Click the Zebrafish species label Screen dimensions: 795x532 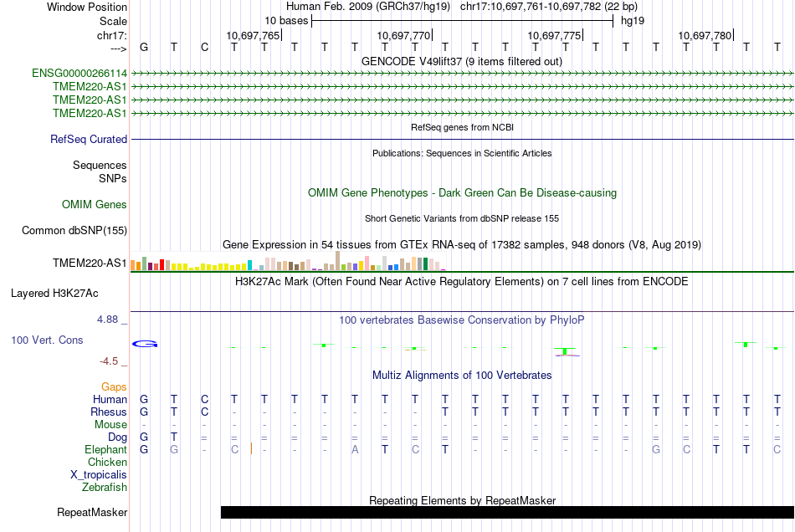[x=105, y=488]
